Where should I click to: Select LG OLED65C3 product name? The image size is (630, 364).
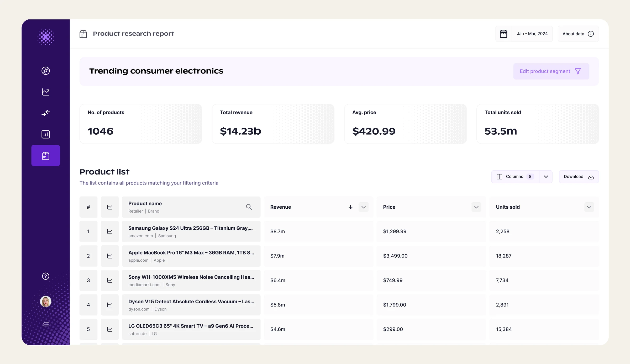(191, 326)
